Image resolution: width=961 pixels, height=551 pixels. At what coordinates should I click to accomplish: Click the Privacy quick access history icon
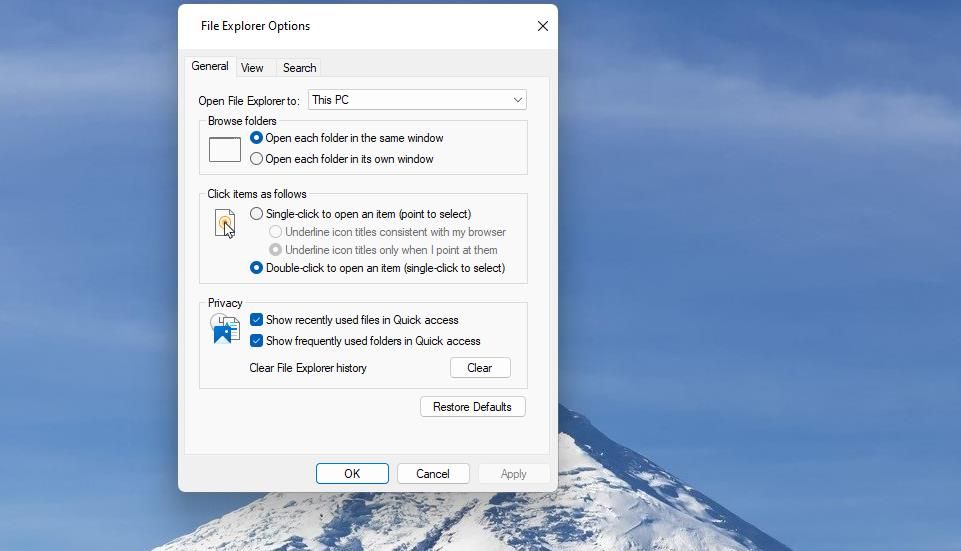click(x=225, y=329)
